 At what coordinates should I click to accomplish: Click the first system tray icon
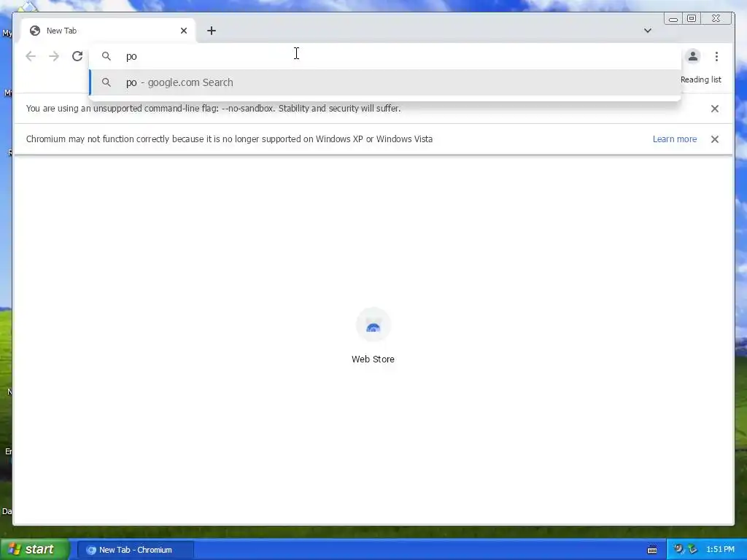click(679, 549)
